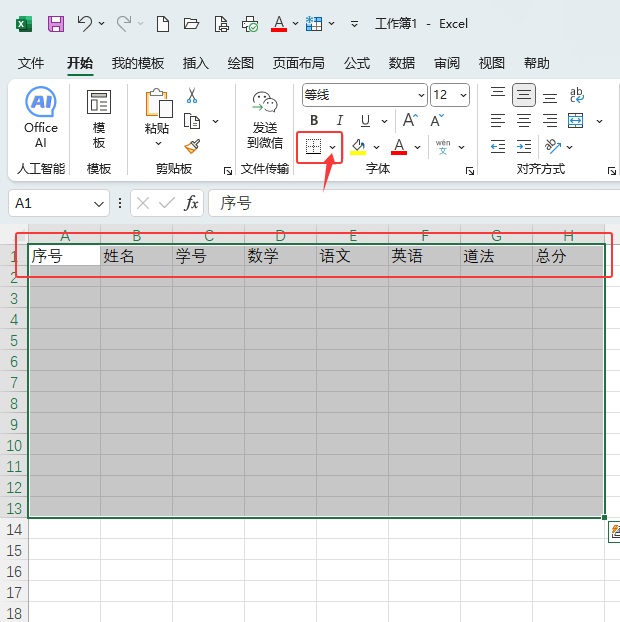Click the fill color bucket icon

pos(358,147)
